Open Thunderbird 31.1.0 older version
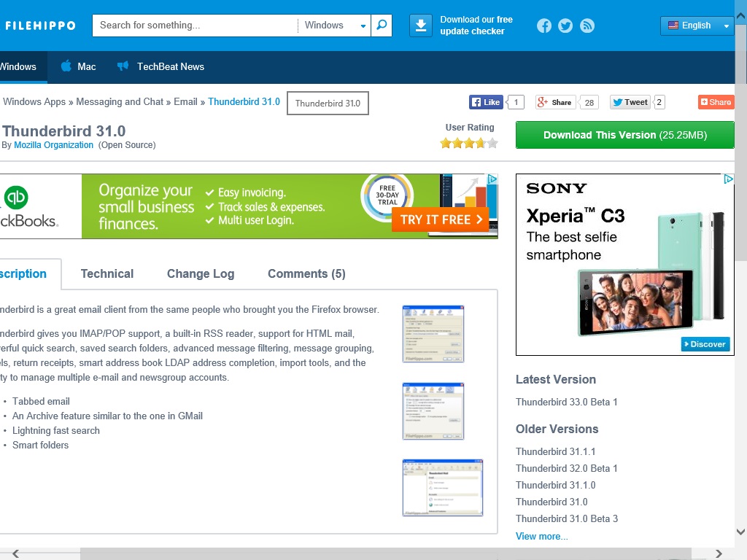Image resolution: width=747 pixels, height=560 pixels. click(x=555, y=485)
